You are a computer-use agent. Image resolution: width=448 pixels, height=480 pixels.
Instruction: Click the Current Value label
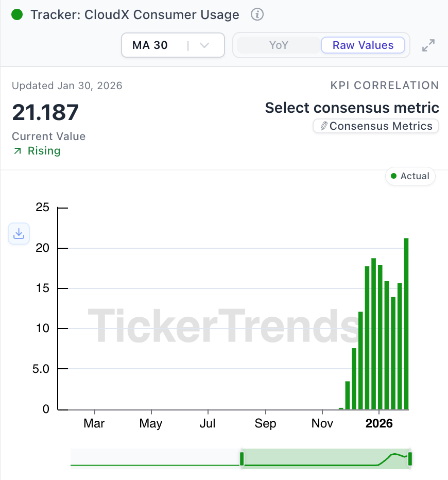click(x=48, y=136)
